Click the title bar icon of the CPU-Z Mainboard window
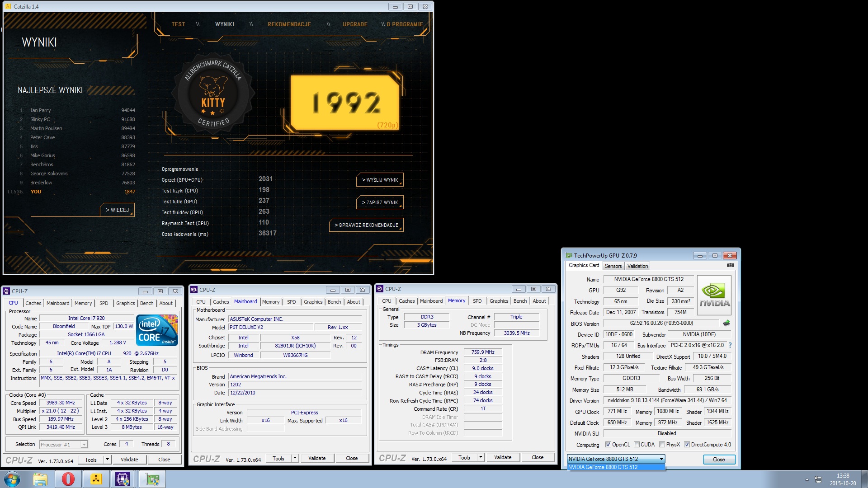Viewport: 868px width, 488px height. [194, 290]
